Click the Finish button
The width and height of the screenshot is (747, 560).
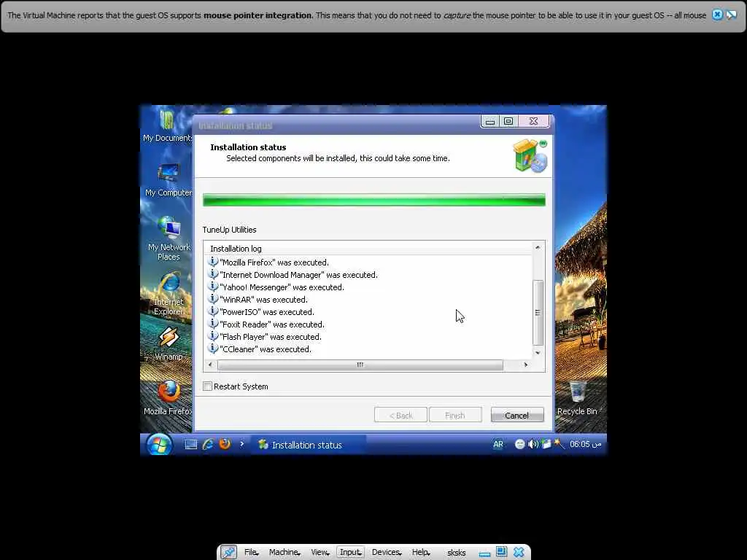coord(455,415)
